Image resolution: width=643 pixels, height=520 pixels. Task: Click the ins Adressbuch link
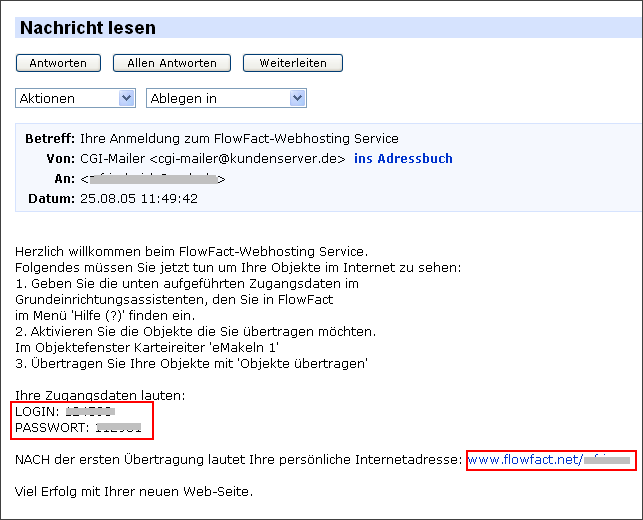pyautogui.click(x=403, y=159)
